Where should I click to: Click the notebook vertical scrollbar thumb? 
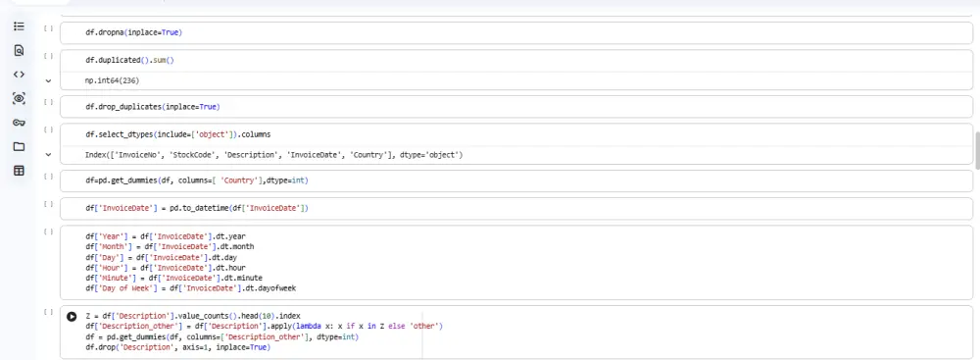pos(977,150)
